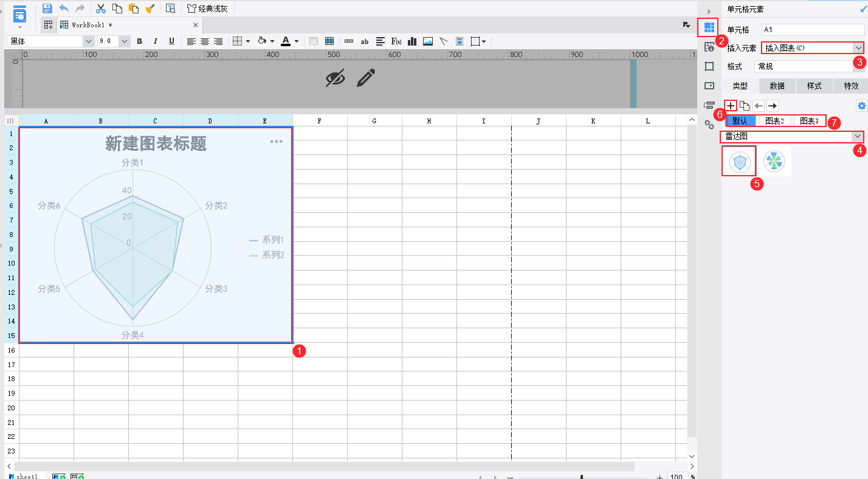Save the workbook with the floppy disk icon

(47, 9)
